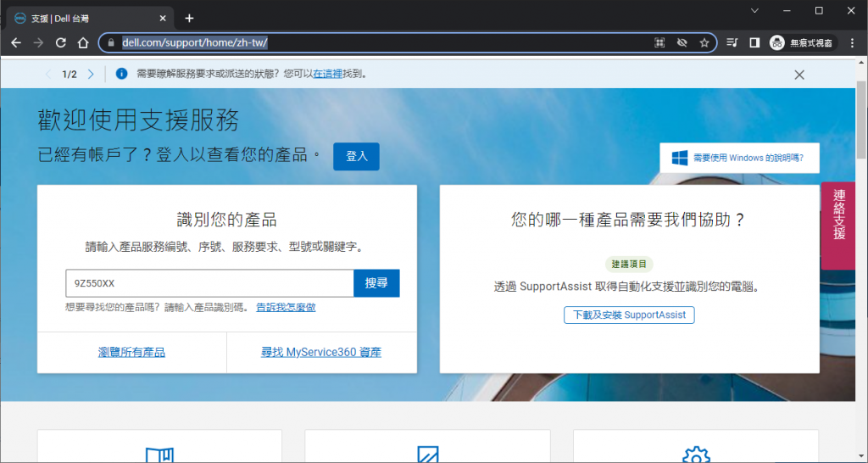
Task: Show previous notification with left chevron
Action: (x=48, y=75)
